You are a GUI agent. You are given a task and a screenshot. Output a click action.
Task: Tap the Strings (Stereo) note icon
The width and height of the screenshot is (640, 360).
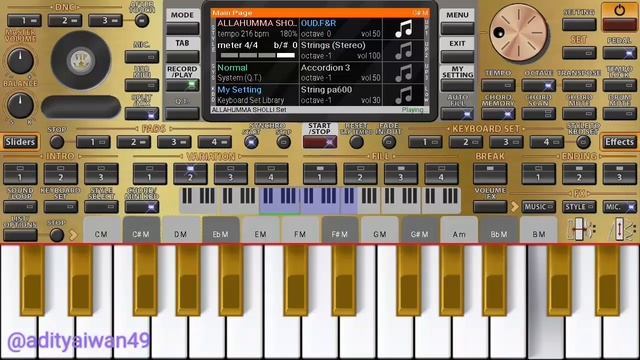coord(403,51)
